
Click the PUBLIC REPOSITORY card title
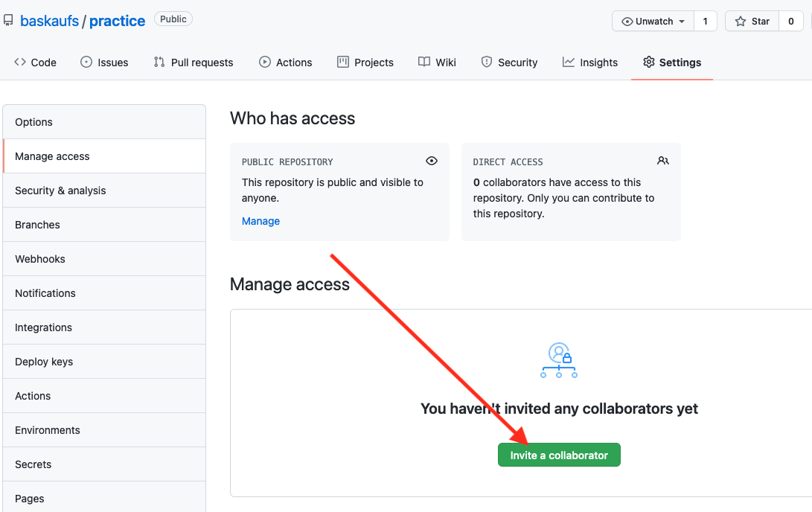coord(287,162)
